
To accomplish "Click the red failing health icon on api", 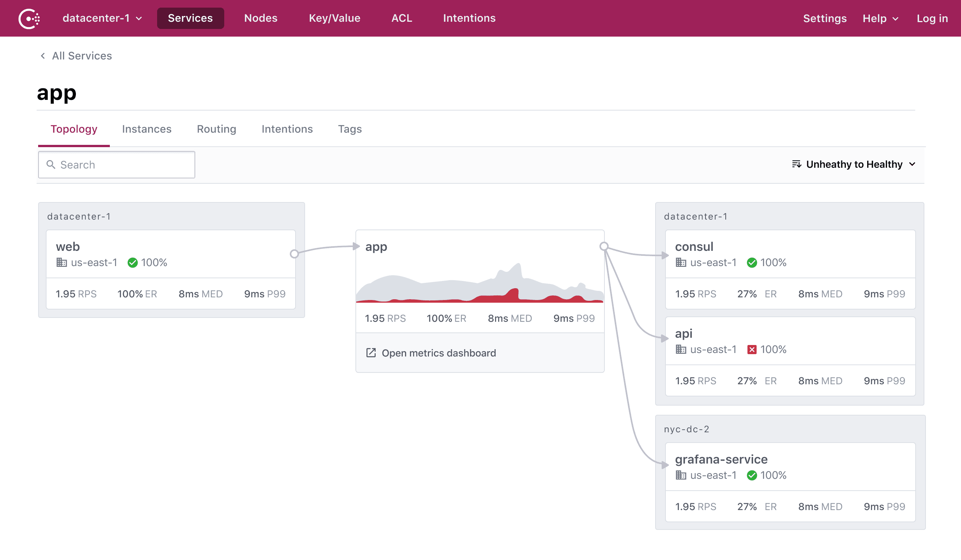I will (x=752, y=350).
